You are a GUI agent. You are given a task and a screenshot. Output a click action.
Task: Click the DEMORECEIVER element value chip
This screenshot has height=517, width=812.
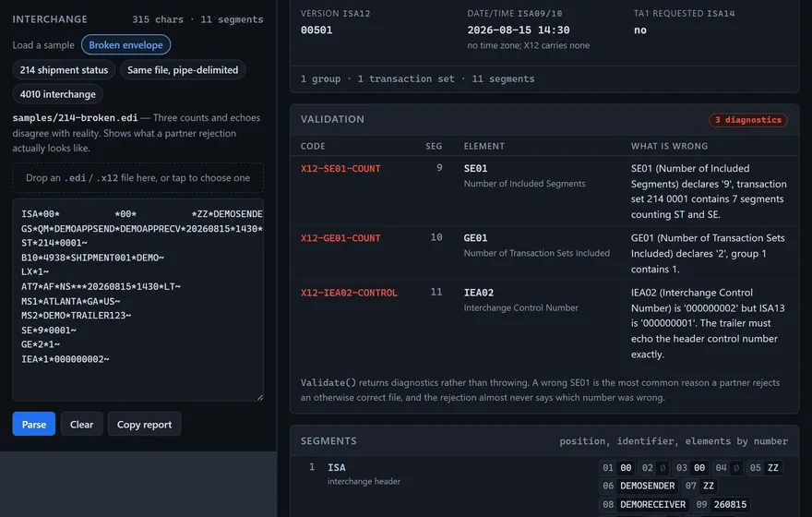point(652,505)
